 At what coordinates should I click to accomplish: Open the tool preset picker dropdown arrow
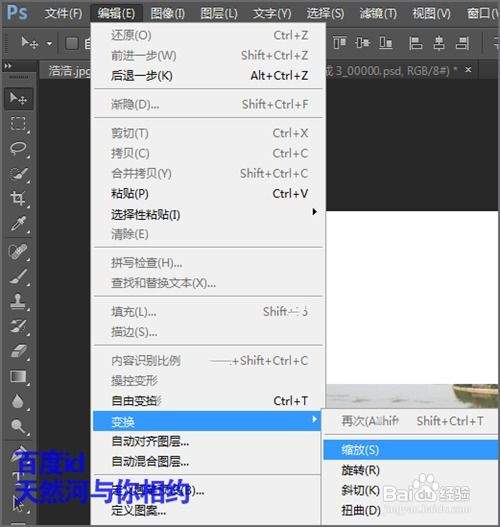click(x=49, y=44)
